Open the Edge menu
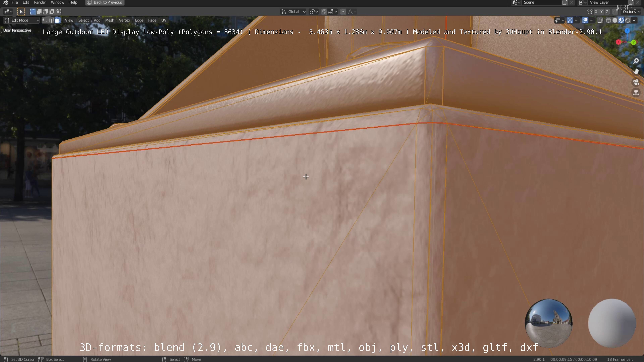Image resolution: width=644 pixels, height=362 pixels. click(139, 20)
